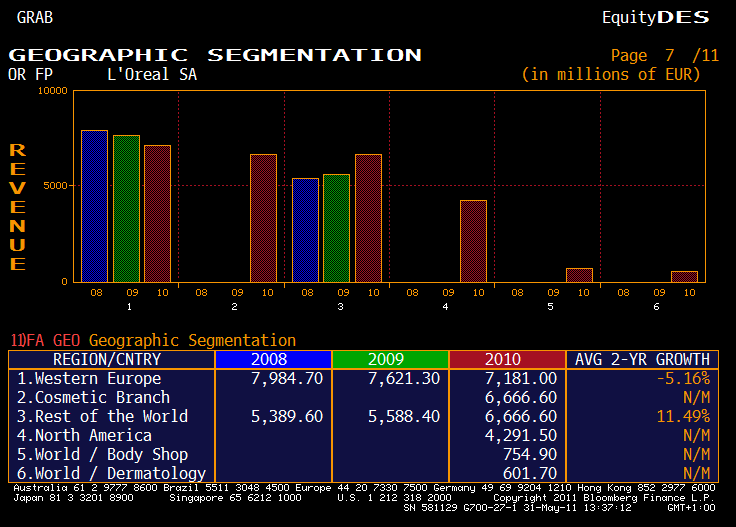Select the red 2010 column header
This screenshot has width=736, height=527.
(x=507, y=360)
